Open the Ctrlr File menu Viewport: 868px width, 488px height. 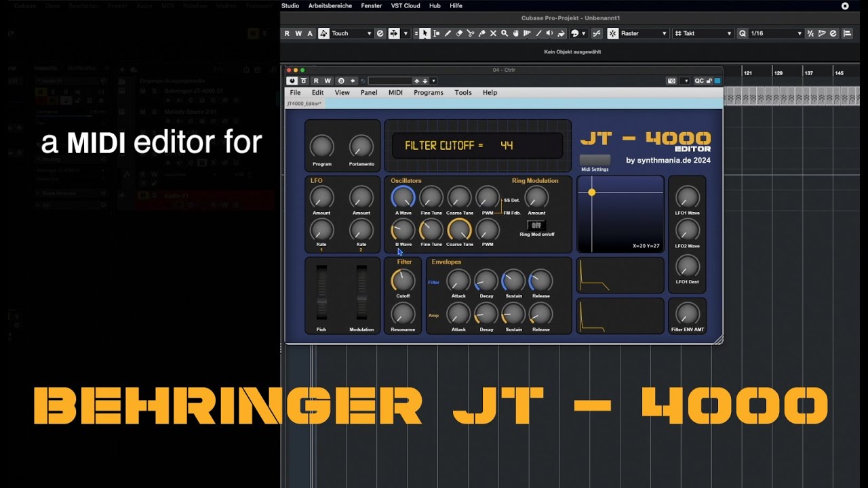pyautogui.click(x=295, y=92)
